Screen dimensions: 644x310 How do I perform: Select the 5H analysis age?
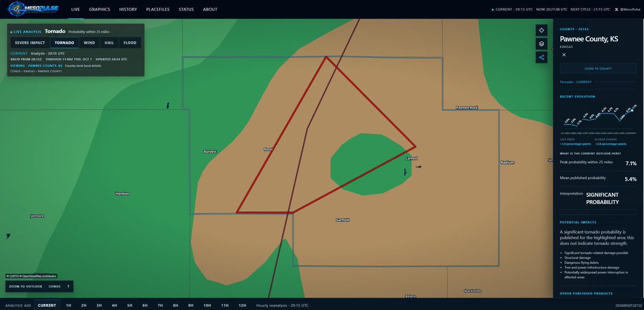click(130, 305)
